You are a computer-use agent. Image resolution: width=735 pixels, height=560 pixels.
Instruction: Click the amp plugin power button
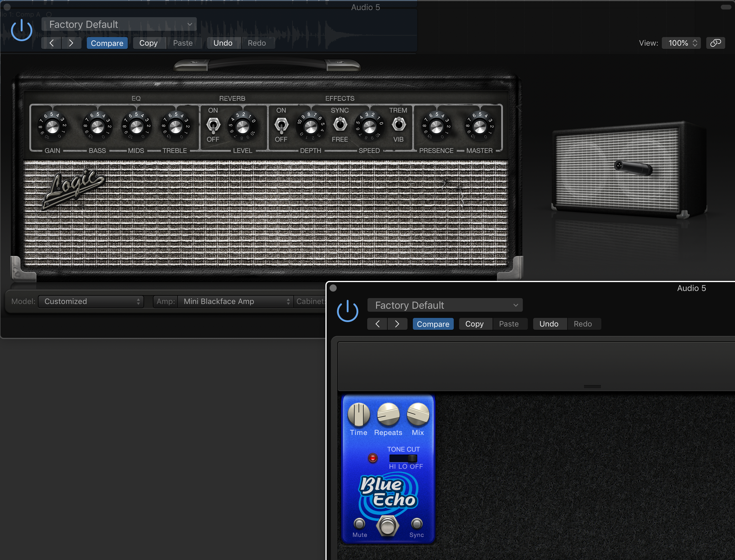21,30
